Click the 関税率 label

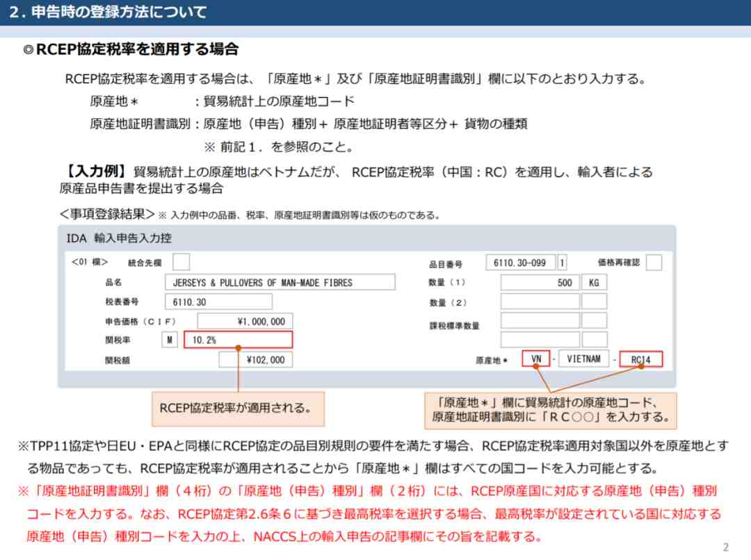point(118,340)
